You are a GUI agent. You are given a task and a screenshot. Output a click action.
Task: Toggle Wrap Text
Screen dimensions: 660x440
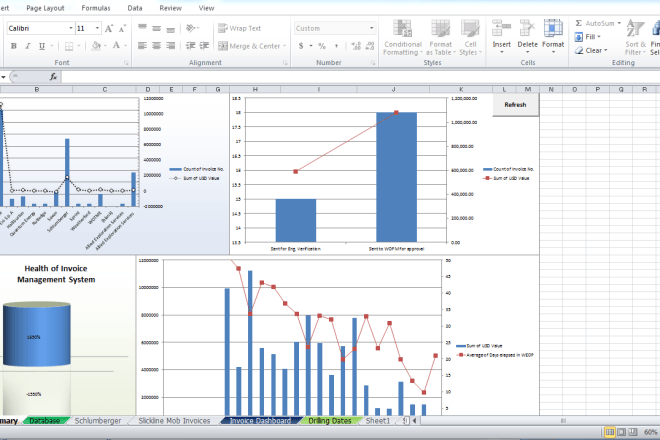240,28
